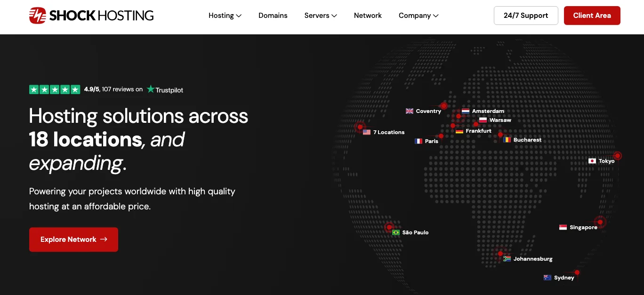The height and width of the screenshot is (295, 644).
Task: Click the Amsterdam location label
Action: pos(488,111)
